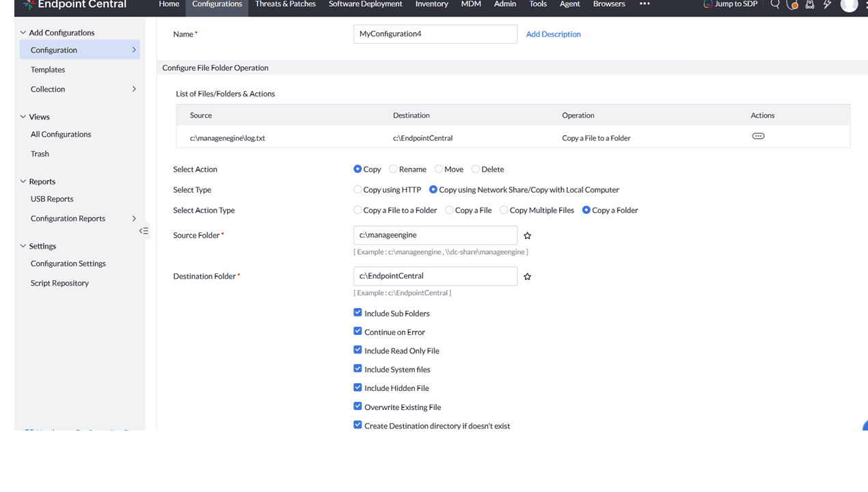Click the Copy a File to a Folder operation cell
The width and height of the screenshot is (868, 492).
[x=596, y=138]
